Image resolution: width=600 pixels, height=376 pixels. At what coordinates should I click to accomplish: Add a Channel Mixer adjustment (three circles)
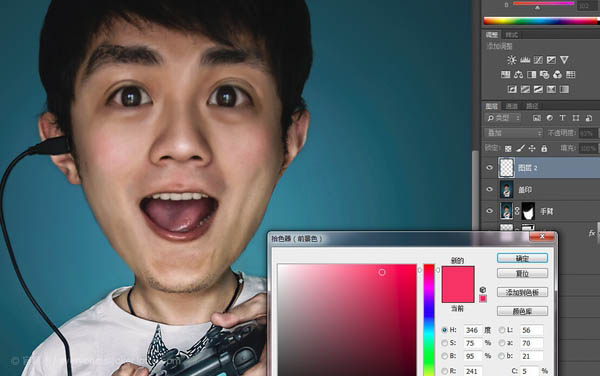[x=558, y=75]
